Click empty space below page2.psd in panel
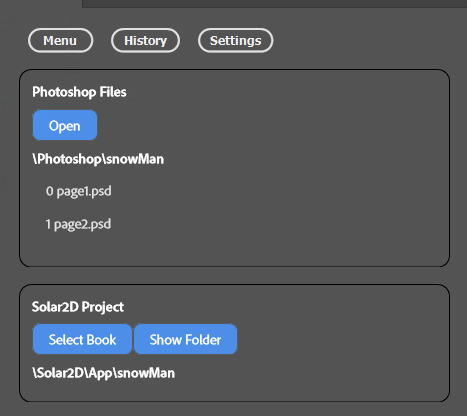 click(233, 248)
